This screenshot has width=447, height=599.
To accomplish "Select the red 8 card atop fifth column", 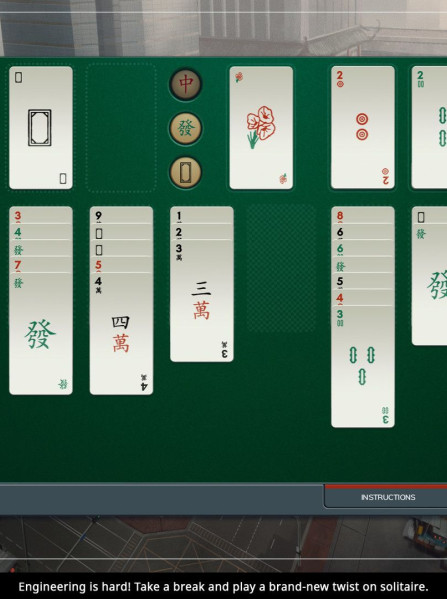I will coord(363,215).
